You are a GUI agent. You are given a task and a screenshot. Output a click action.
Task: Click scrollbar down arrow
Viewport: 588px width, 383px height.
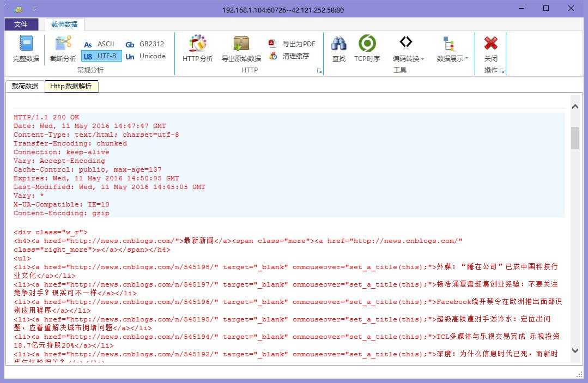tap(575, 351)
